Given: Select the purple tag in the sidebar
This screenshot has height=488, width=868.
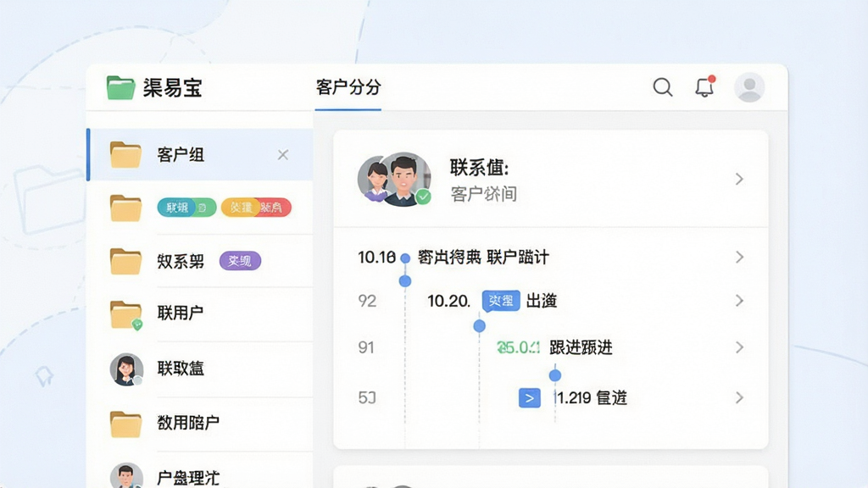Looking at the screenshot, I should tap(240, 261).
